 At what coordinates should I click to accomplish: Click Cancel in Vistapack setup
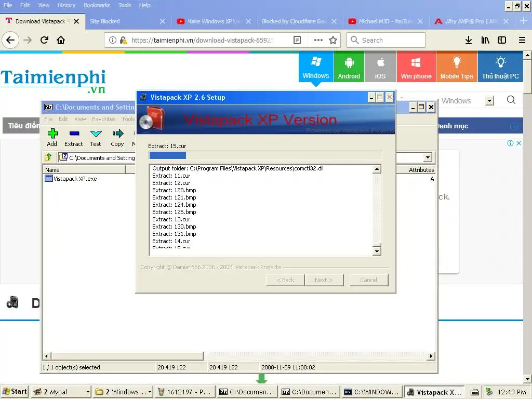pos(369,280)
